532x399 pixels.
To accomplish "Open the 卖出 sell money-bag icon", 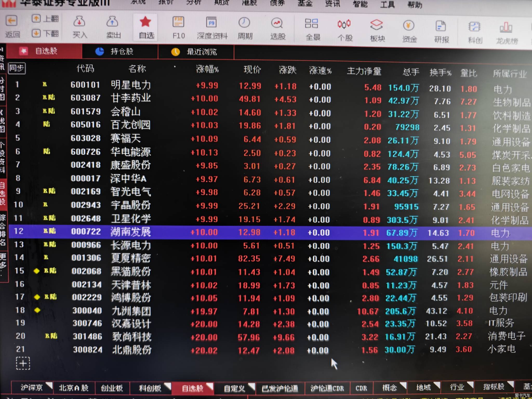I will 112,22.
